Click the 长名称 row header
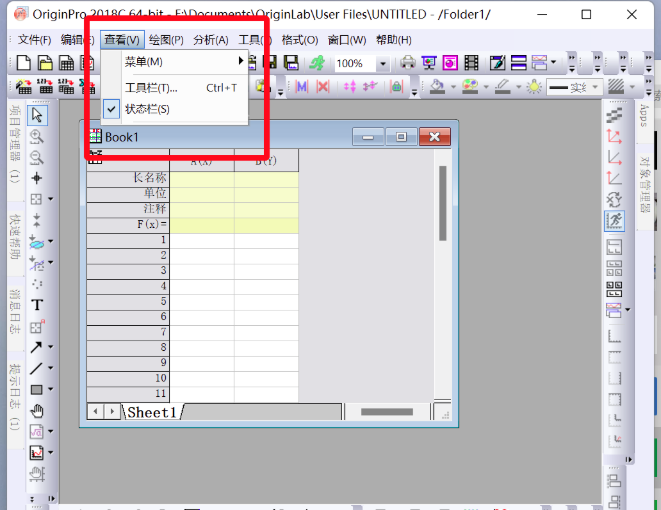The image size is (661, 510). (128, 177)
